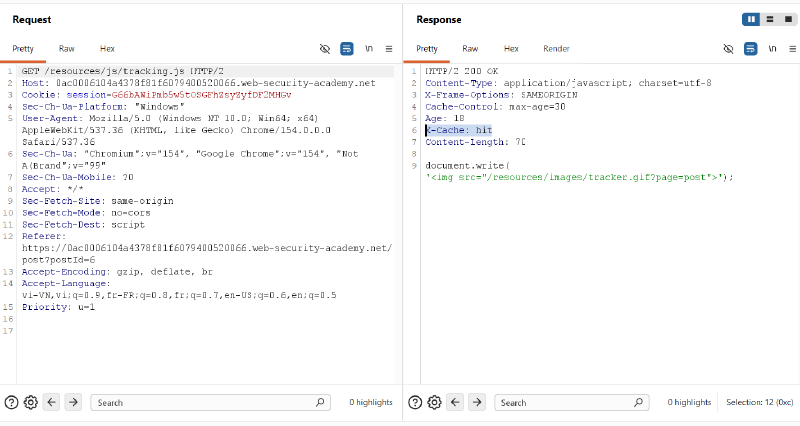Click the Request pane heading
The width and height of the screenshot is (800, 426).
point(32,19)
